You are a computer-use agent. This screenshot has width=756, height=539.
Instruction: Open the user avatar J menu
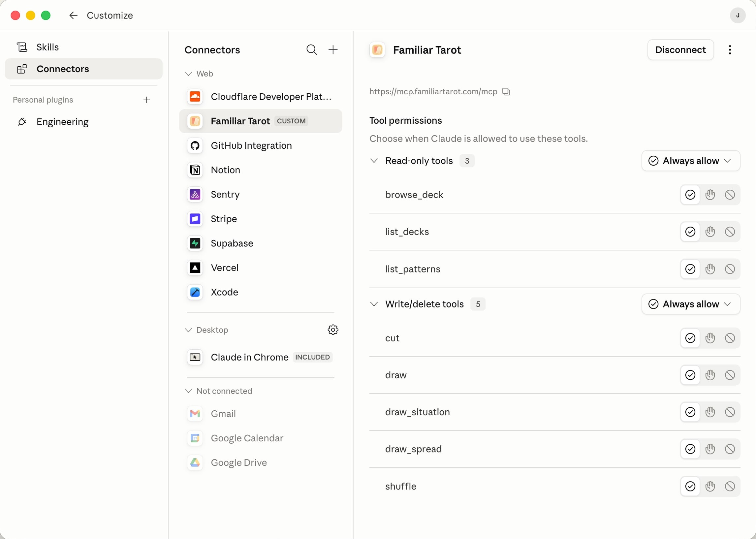pyautogui.click(x=738, y=15)
